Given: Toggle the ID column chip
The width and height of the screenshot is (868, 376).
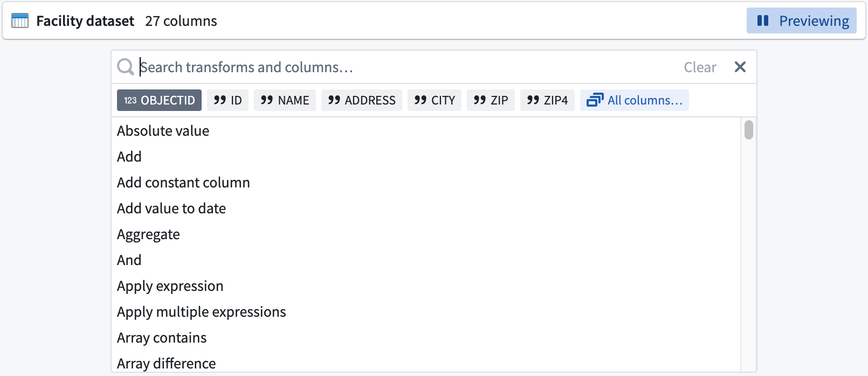Looking at the screenshot, I should click(228, 100).
